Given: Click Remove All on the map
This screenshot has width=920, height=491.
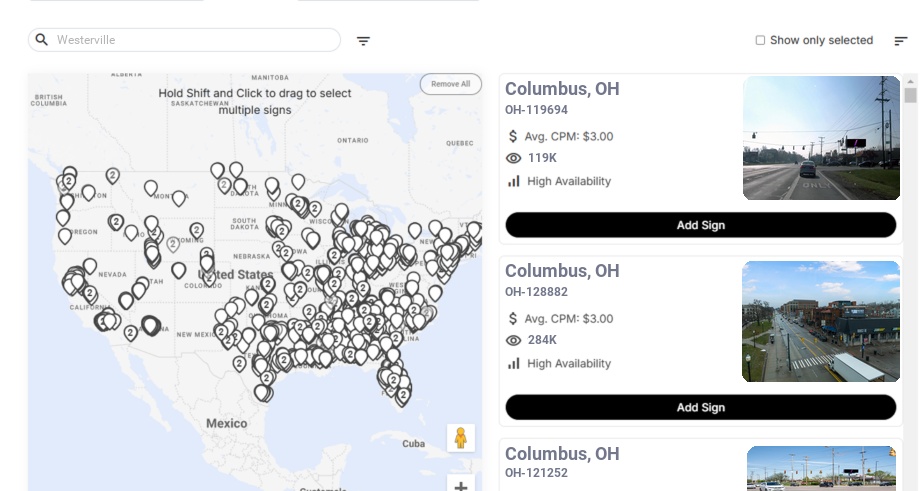Looking at the screenshot, I should coord(450,84).
